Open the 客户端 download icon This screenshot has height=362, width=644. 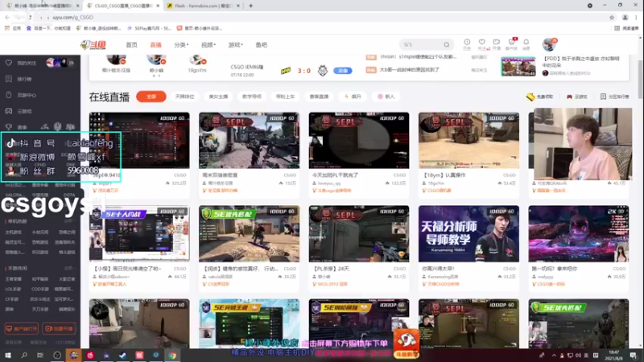click(x=511, y=44)
